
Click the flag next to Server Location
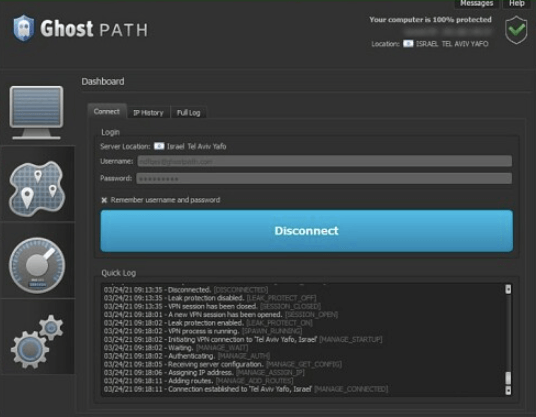tap(159, 146)
